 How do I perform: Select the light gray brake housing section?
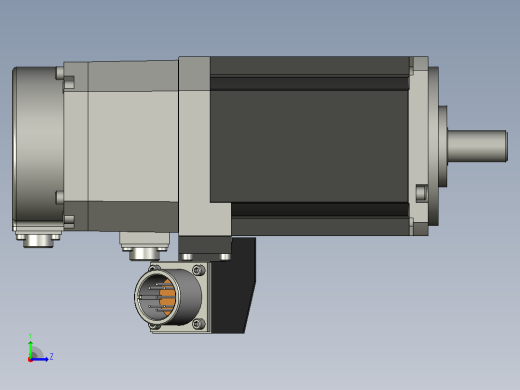click(121, 146)
